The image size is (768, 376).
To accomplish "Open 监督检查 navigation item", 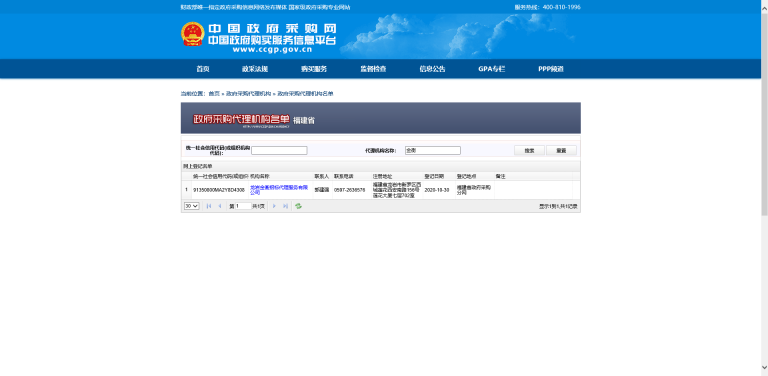I will coord(373,69).
